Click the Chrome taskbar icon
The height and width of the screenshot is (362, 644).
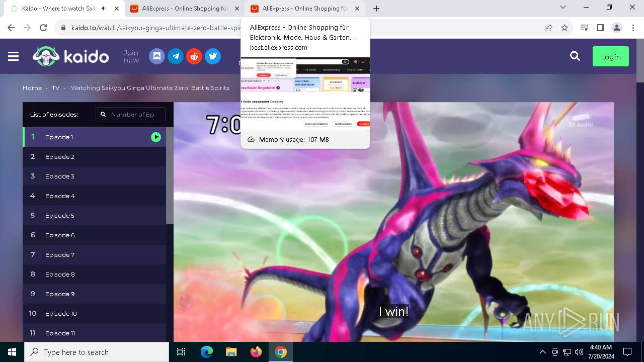pos(281,352)
